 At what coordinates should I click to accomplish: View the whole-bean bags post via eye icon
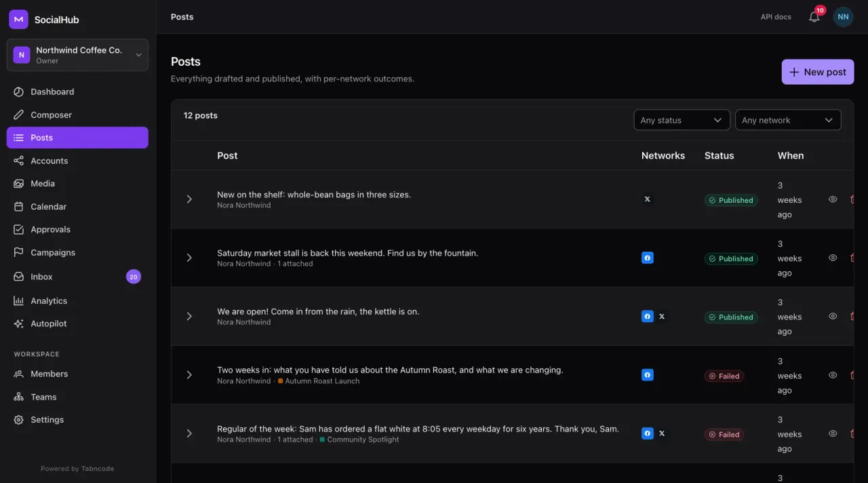point(833,199)
